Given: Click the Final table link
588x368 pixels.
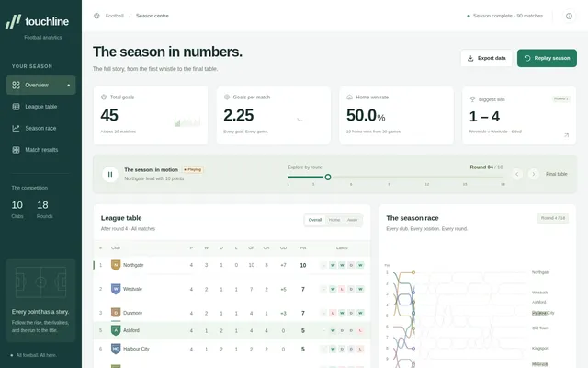Looking at the screenshot, I should point(556,174).
